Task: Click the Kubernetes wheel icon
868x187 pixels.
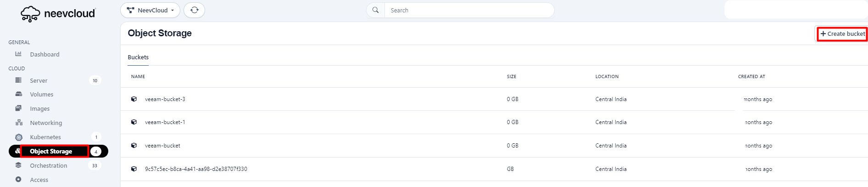Action: [19, 137]
